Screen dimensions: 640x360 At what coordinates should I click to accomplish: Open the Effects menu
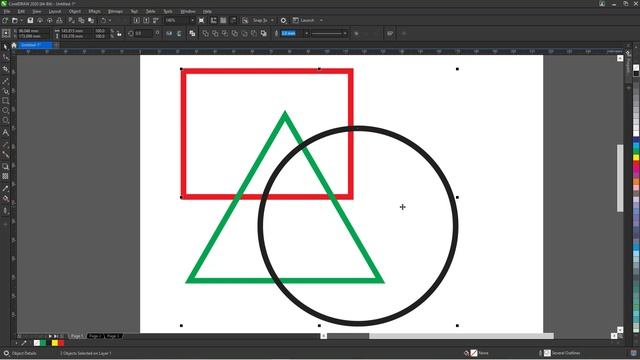94,11
